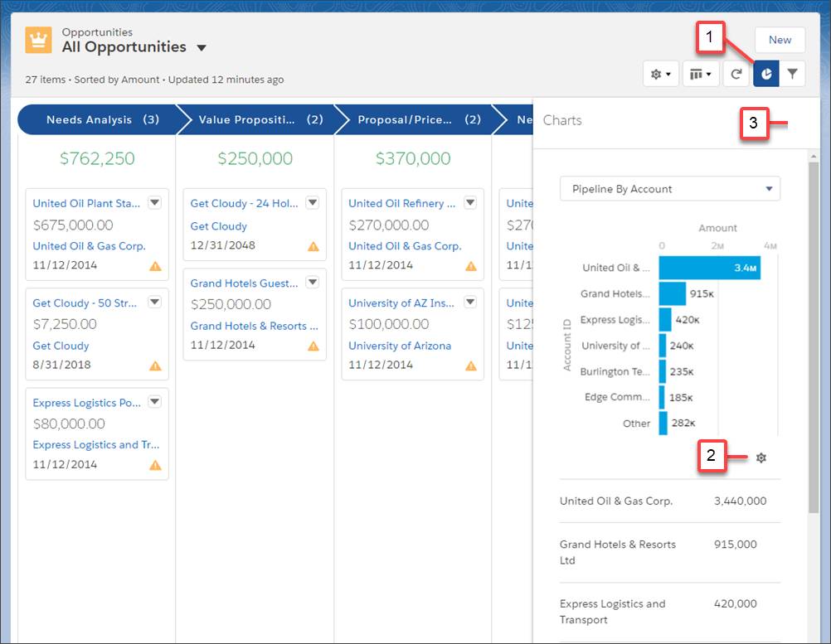The image size is (831, 644).
Task: Open actions menu for United Oil Plant card
Action: (x=155, y=202)
